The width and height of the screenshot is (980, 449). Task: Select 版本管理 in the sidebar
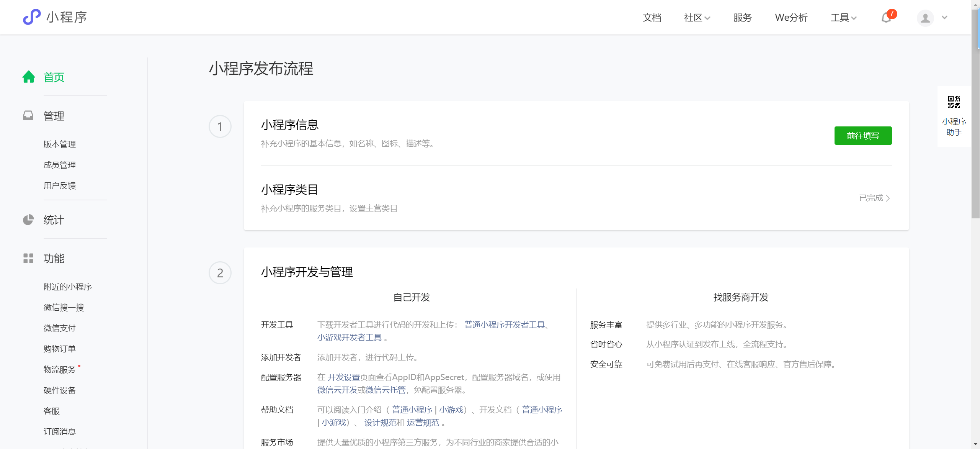[60, 144]
